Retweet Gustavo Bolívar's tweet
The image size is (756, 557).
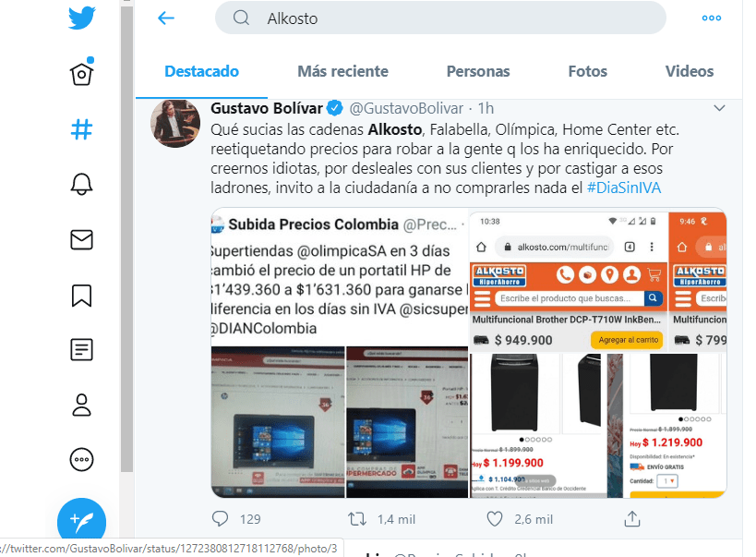pyautogui.click(x=357, y=519)
